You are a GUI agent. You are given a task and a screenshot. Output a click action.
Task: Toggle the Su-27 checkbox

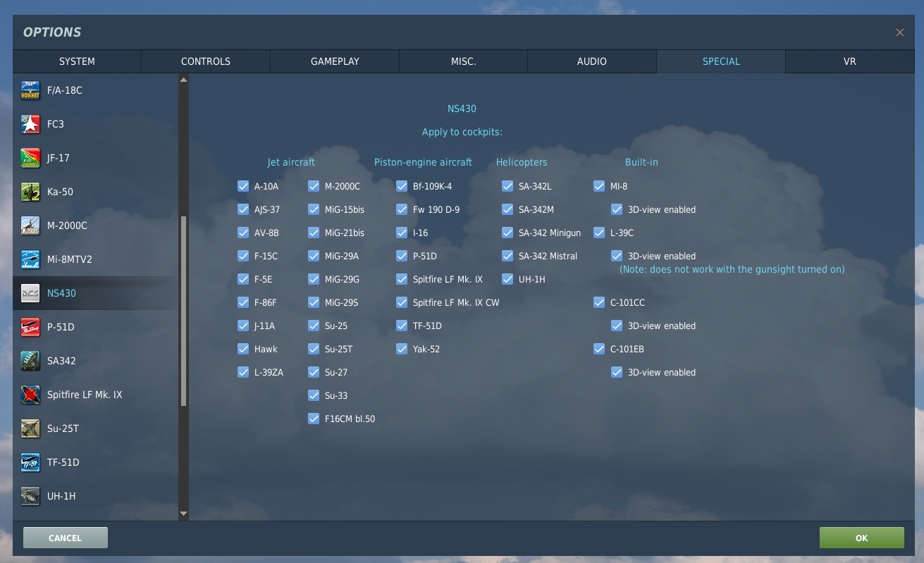(x=314, y=372)
